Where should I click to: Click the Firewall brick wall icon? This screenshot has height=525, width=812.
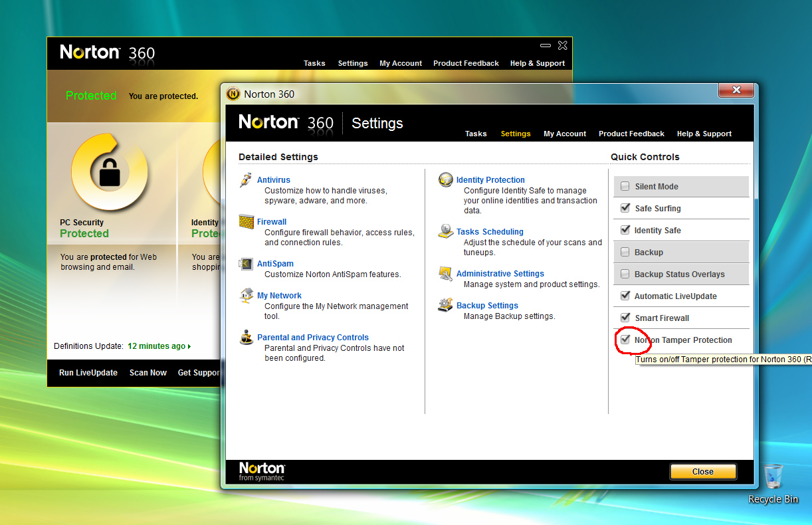(247, 222)
